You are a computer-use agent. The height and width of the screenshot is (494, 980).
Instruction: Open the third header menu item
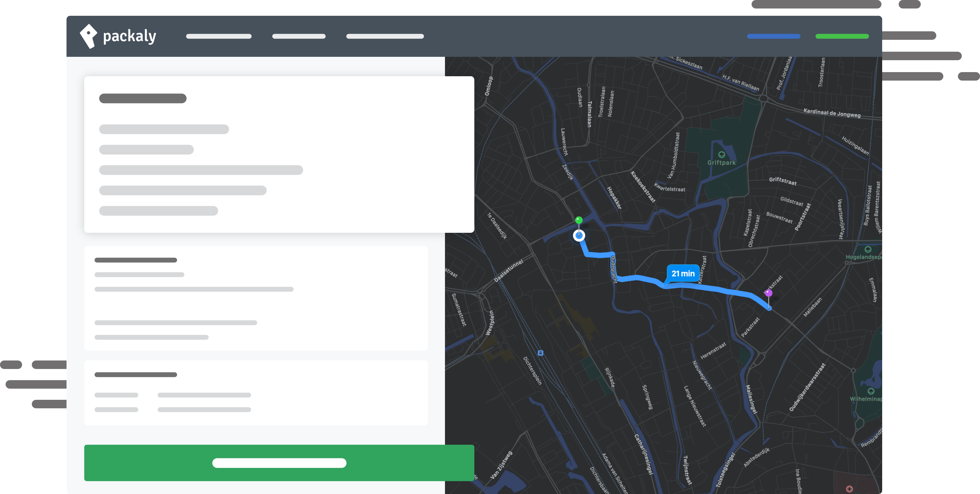[385, 36]
